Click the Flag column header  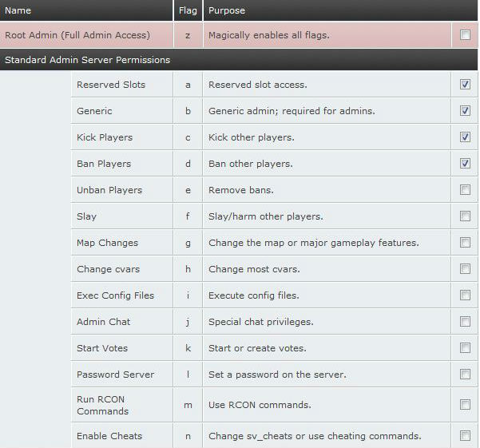tap(187, 11)
